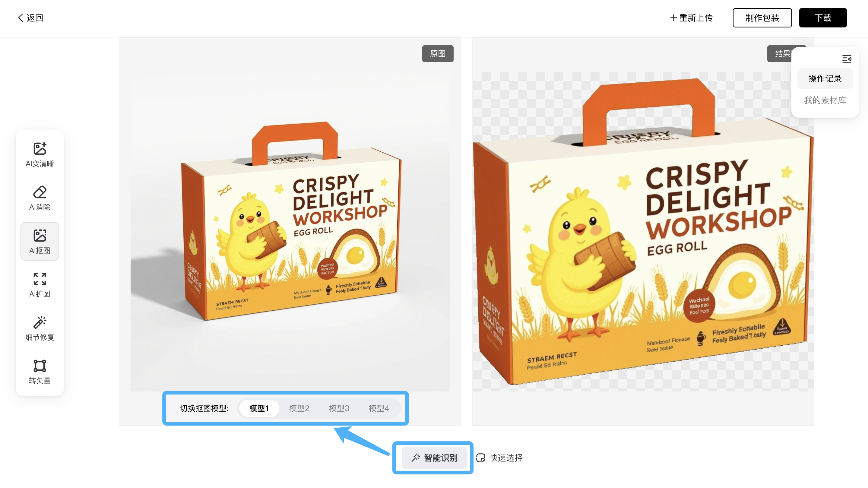
Task: Go back using the 返回 arrow
Action: (30, 18)
